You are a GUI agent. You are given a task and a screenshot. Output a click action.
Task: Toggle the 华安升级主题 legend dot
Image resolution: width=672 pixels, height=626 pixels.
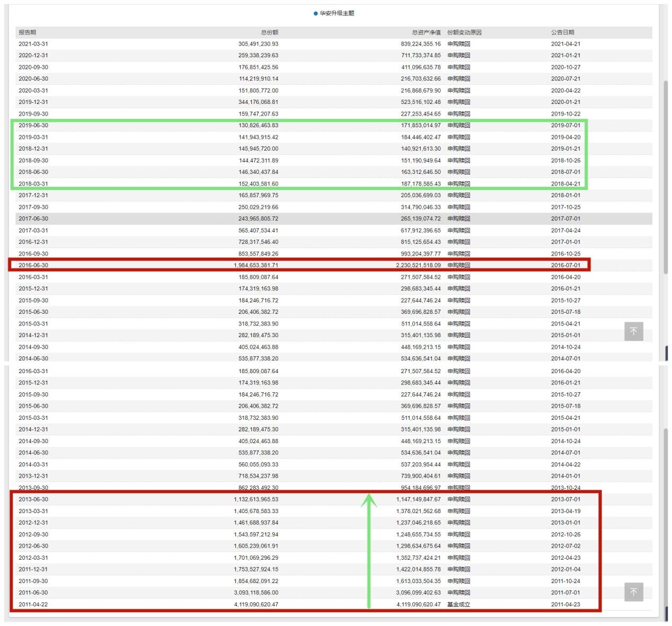click(x=316, y=13)
